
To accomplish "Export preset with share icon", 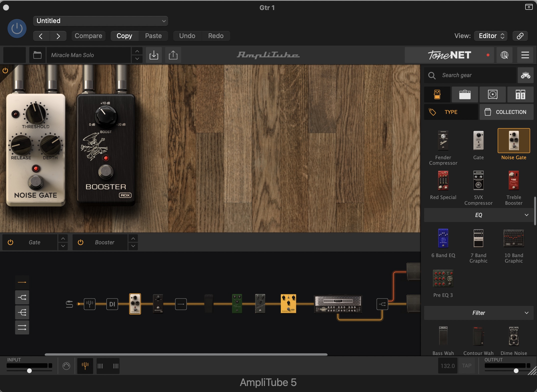I will (173, 55).
